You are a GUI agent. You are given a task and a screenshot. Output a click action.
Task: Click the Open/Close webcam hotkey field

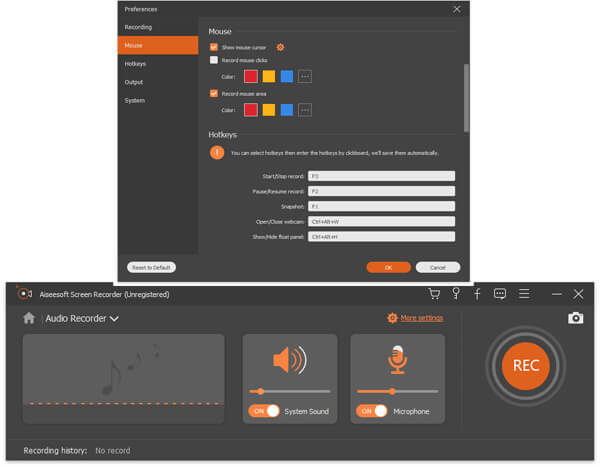click(382, 222)
